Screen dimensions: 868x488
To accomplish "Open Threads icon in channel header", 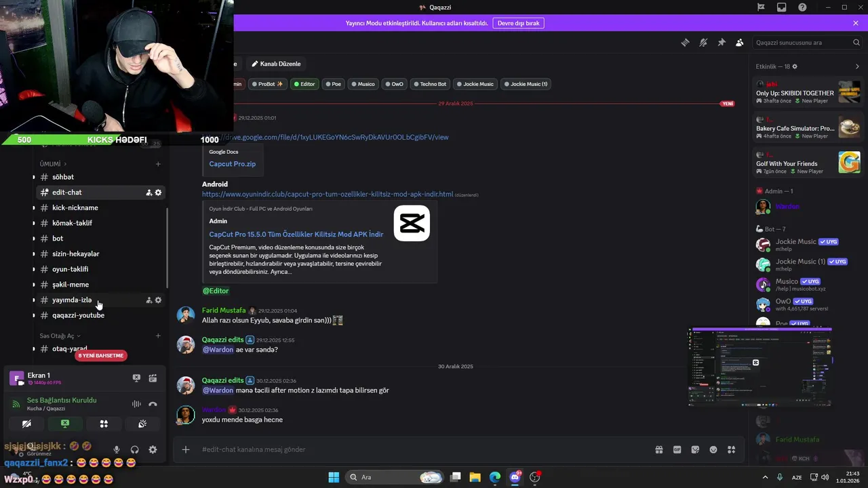I will [x=686, y=42].
